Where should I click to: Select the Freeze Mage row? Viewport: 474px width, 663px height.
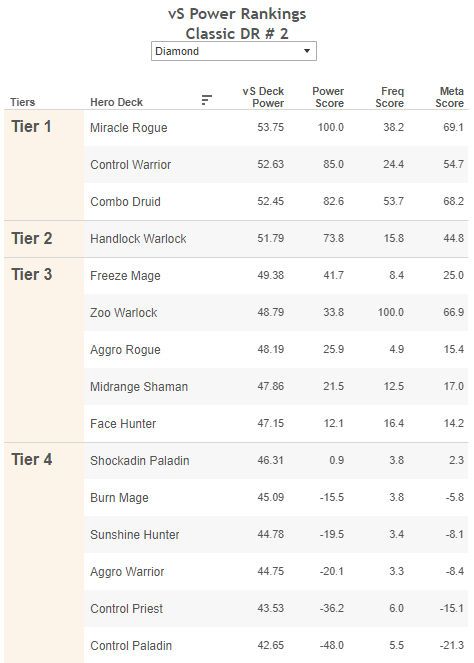click(x=276, y=276)
